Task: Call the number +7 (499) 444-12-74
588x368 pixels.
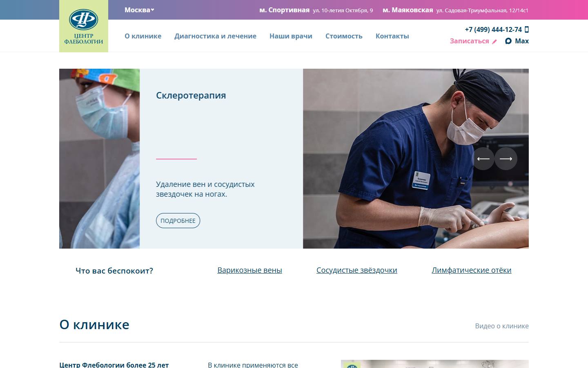Action: click(493, 29)
